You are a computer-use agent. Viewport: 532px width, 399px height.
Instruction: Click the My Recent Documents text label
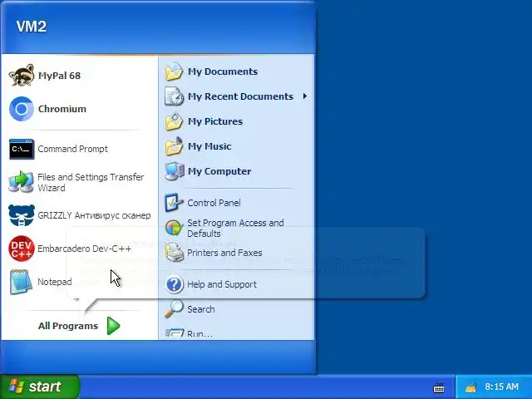tap(240, 96)
